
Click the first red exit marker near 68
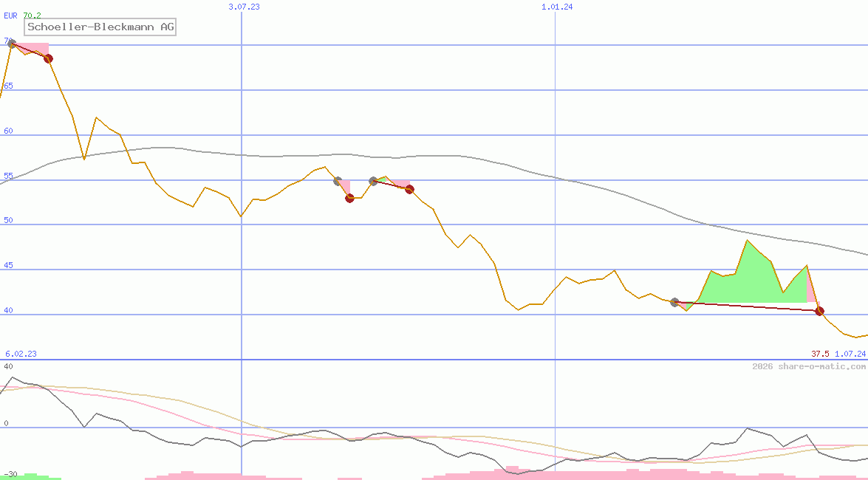48,58
